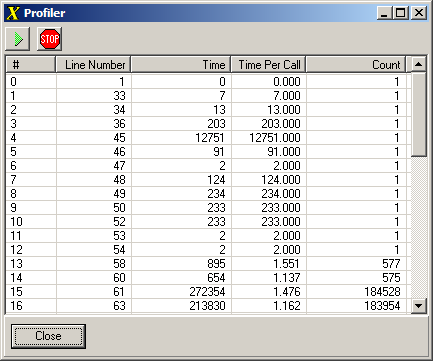Click line number 48 in row 7

click(x=119, y=180)
